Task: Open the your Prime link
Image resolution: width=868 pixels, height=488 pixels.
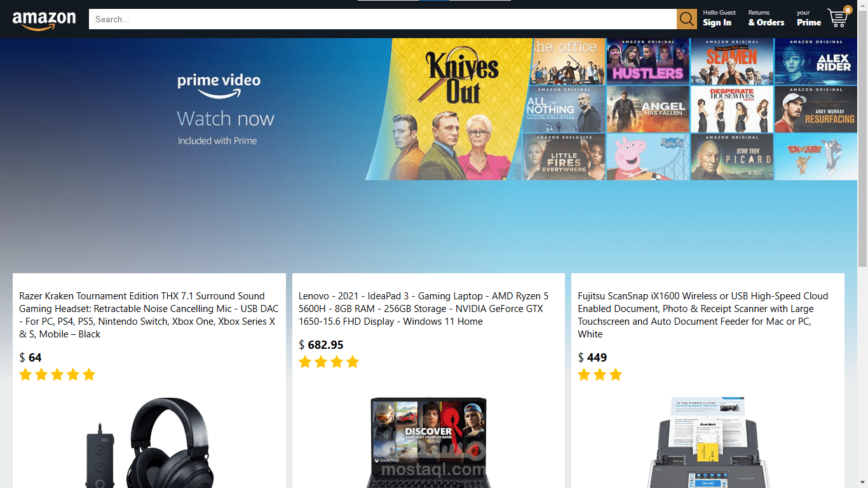Action: pyautogui.click(x=808, y=18)
